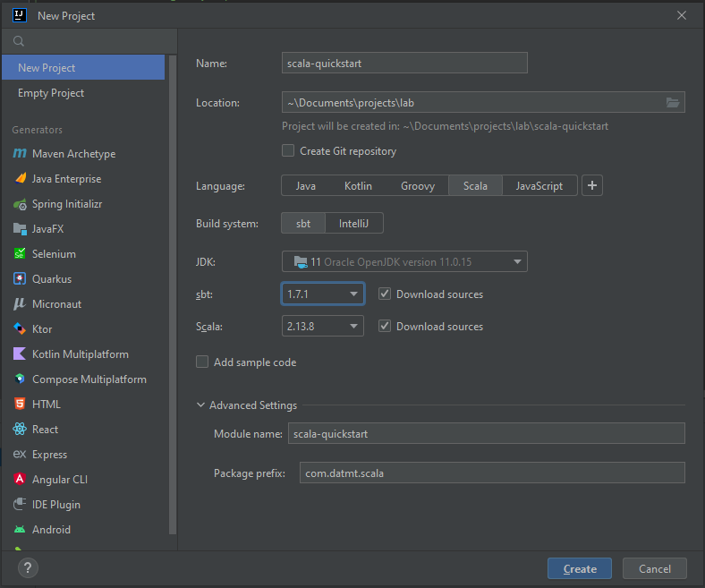Click the IDE Plugin icon
The width and height of the screenshot is (705, 588).
[20, 505]
